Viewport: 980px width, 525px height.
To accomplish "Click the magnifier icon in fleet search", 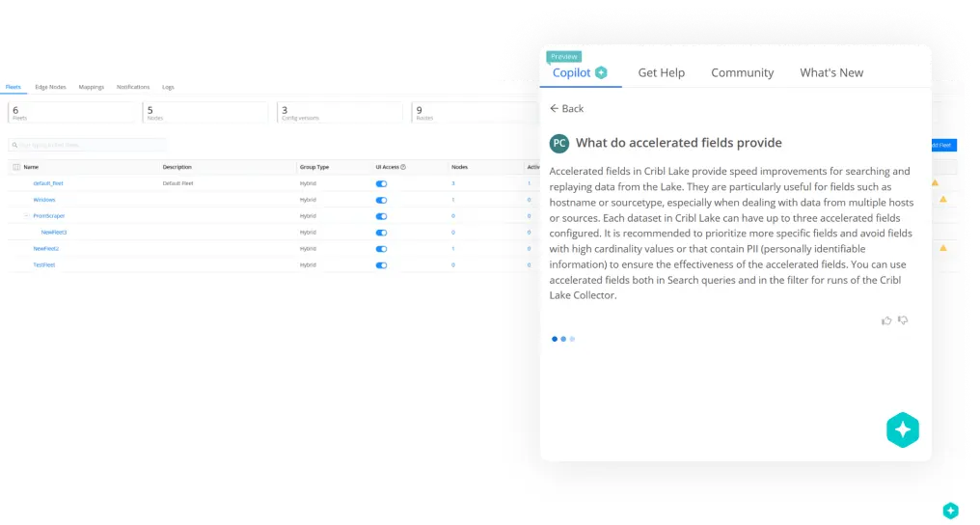I will point(14,145).
